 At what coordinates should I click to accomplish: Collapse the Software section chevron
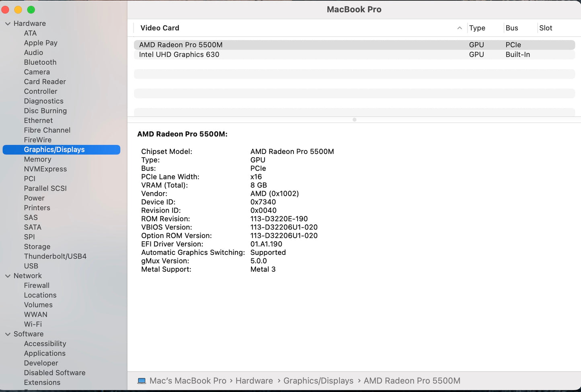(x=8, y=334)
